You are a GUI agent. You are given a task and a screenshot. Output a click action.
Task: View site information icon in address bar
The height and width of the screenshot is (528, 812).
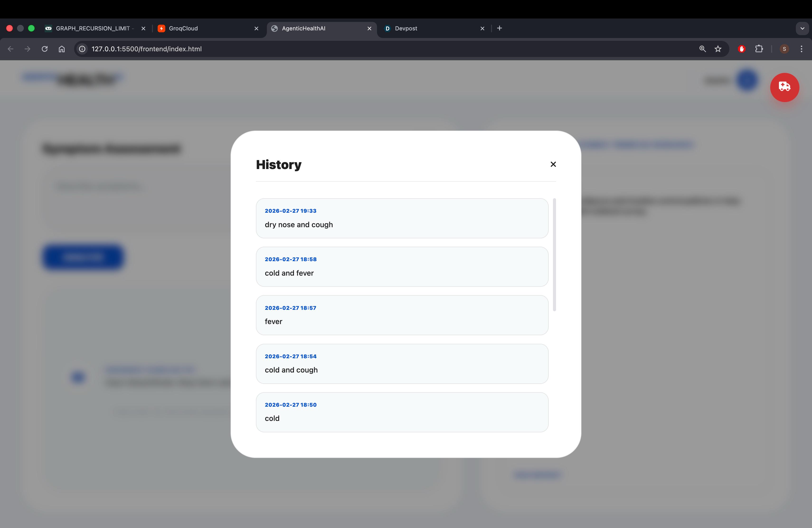coord(82,49)
